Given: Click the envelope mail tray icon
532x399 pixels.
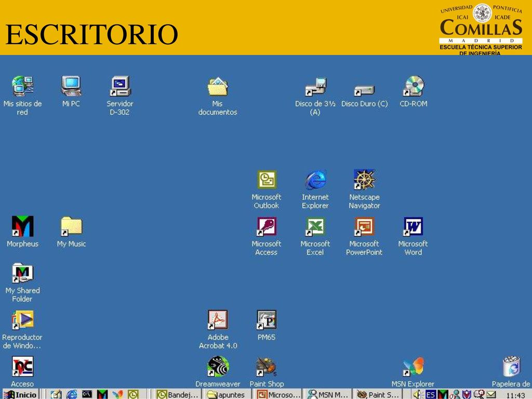Looking at the screenshot, I should tap(490, 395).
